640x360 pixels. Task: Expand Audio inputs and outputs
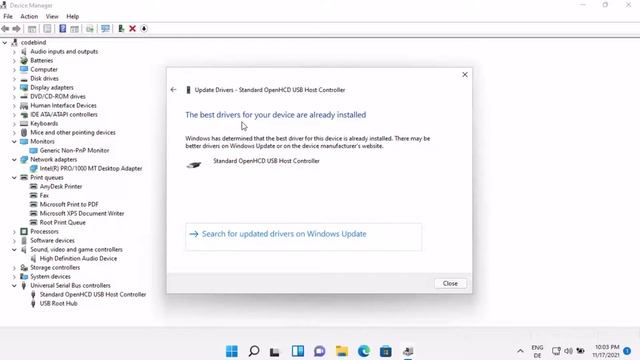(x=14, y=51)
